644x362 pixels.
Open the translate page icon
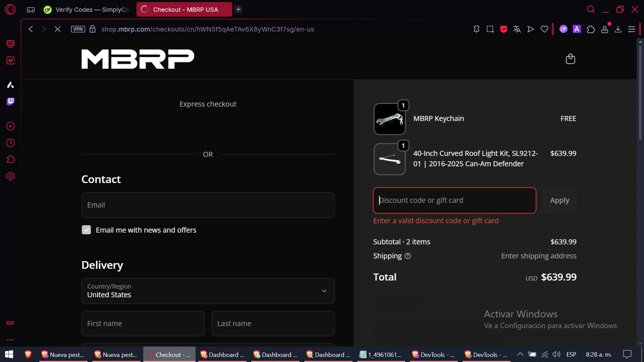click(x=517, y=29)
